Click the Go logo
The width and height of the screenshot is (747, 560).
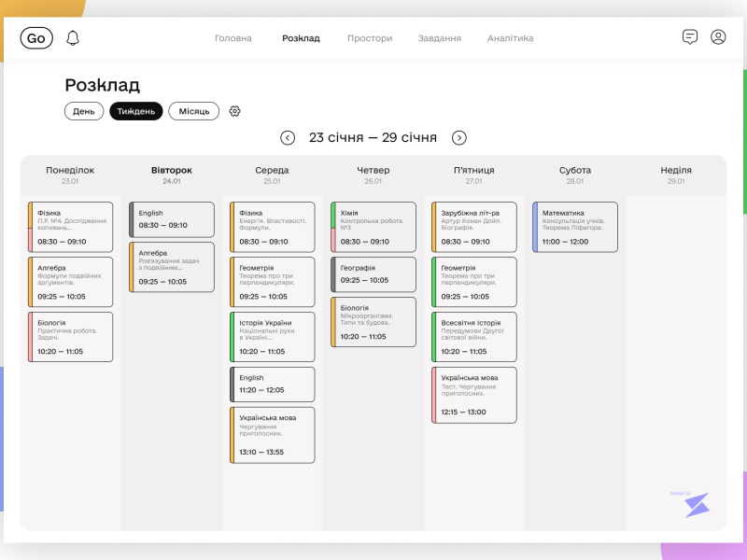point(35,37)
